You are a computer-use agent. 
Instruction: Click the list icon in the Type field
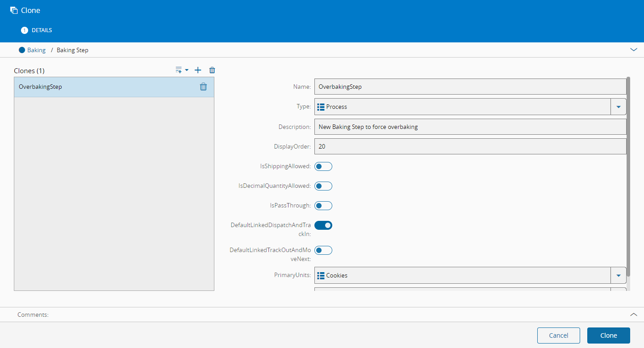[321, 107]
